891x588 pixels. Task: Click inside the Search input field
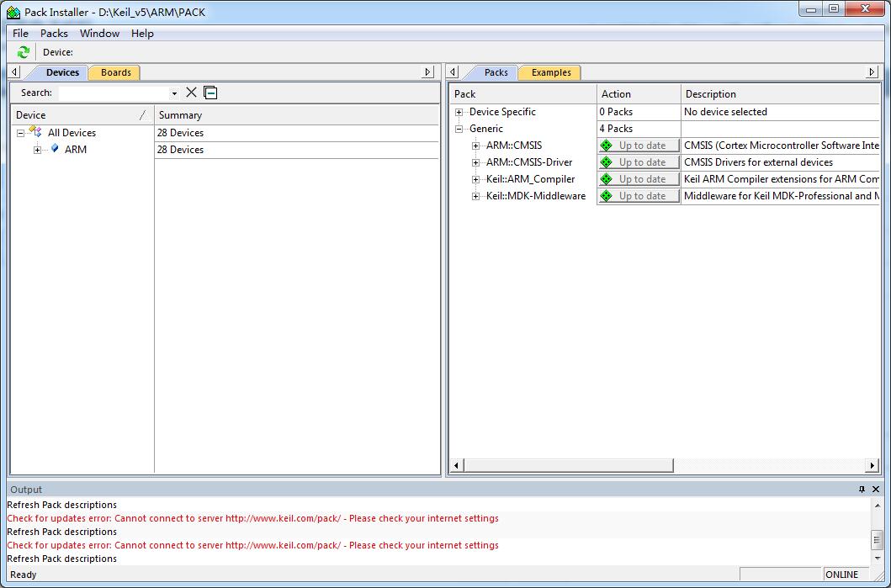(x=114, y=93)
